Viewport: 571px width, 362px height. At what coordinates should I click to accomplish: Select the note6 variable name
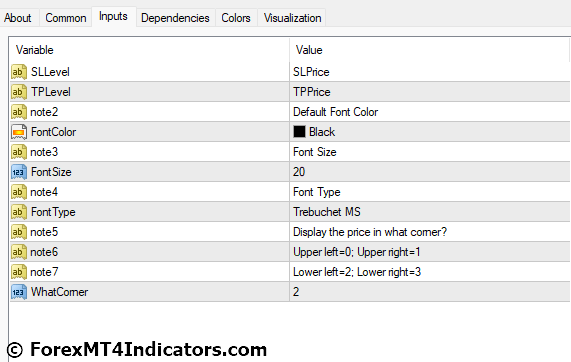pyautogui.click(x=44, y=252)
